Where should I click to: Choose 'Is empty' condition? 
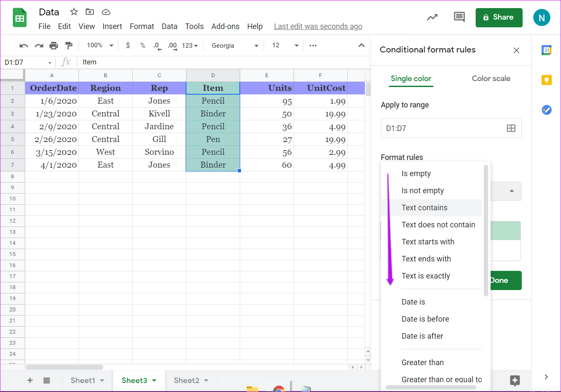click(431, 174)
